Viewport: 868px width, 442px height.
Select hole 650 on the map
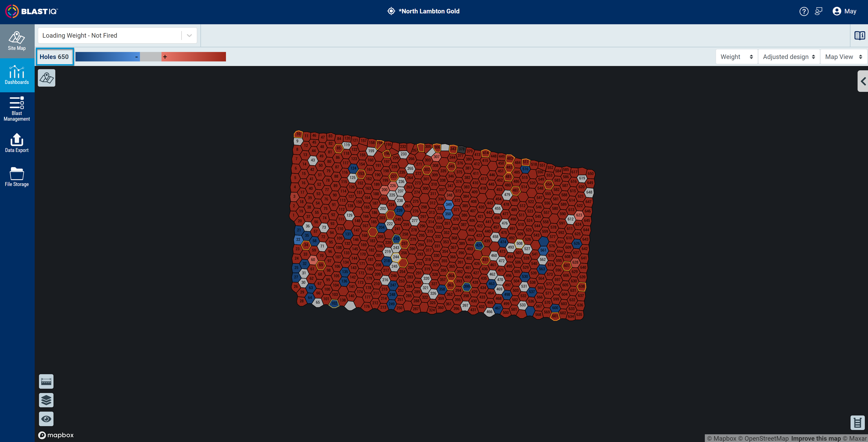click(590, 174)
